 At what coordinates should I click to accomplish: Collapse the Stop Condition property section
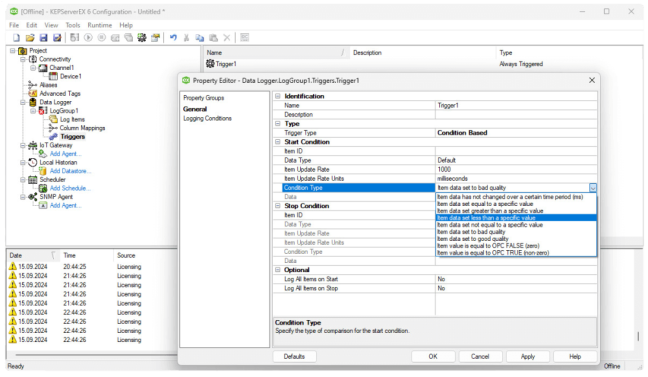click(278, 206)
